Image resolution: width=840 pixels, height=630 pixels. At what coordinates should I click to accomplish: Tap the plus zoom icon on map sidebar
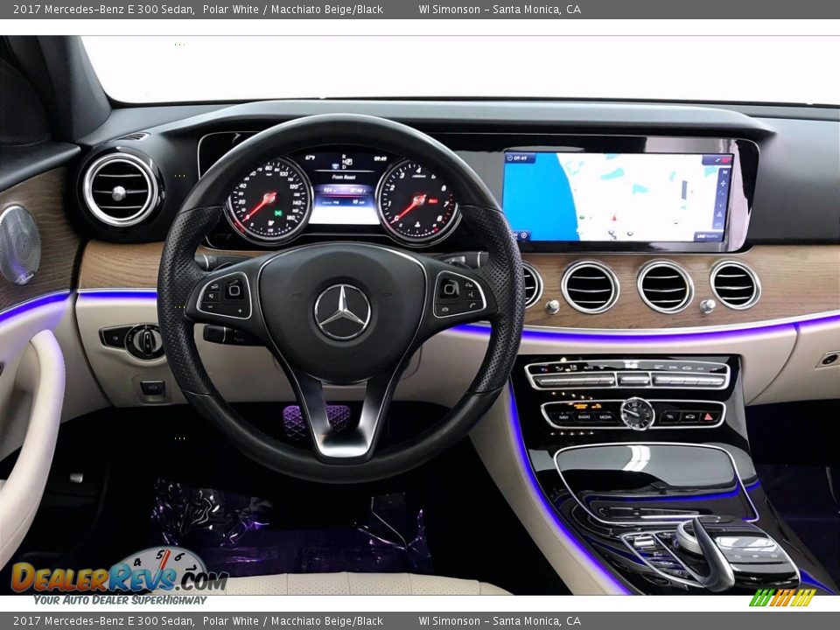724,183
